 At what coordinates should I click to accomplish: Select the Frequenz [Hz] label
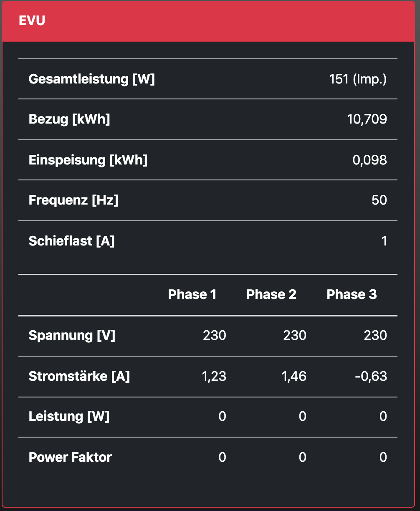click(x=73, y=200)
